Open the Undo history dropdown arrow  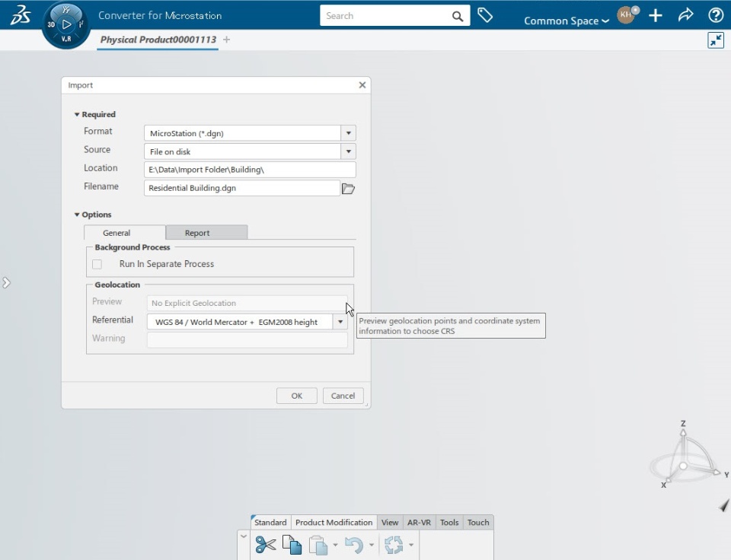click(x=372, y=545)
